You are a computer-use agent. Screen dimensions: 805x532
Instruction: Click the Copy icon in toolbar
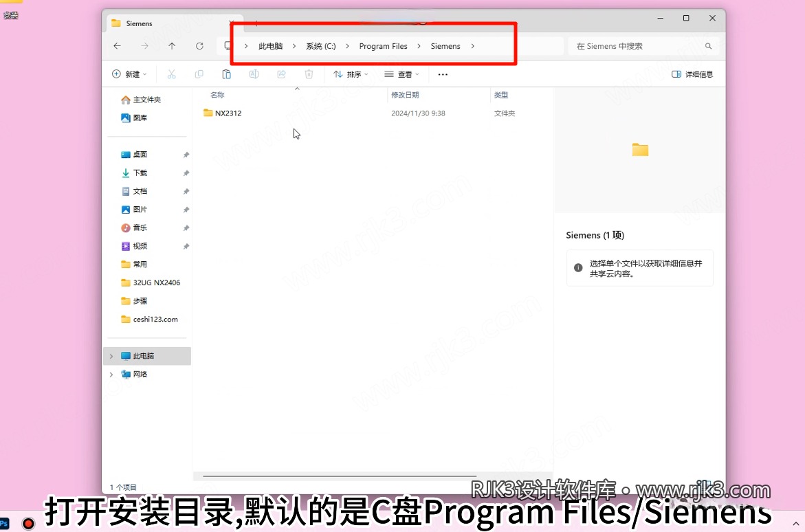(199, 74)
